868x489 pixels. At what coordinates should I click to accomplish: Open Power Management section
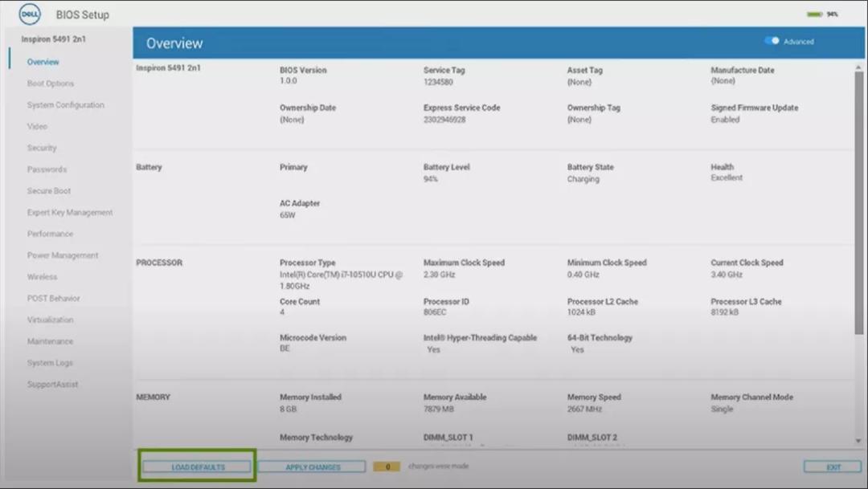click(63, 255)
